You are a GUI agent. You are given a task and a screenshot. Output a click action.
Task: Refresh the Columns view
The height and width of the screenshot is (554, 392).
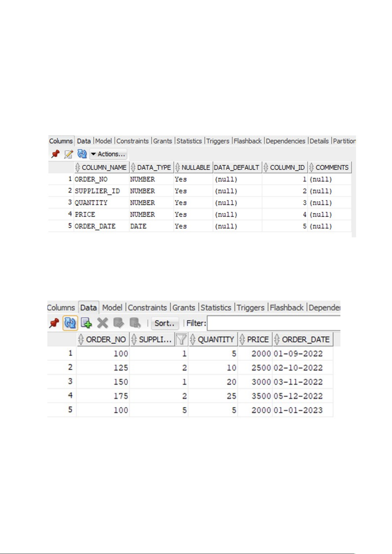(x=82, y=154)
